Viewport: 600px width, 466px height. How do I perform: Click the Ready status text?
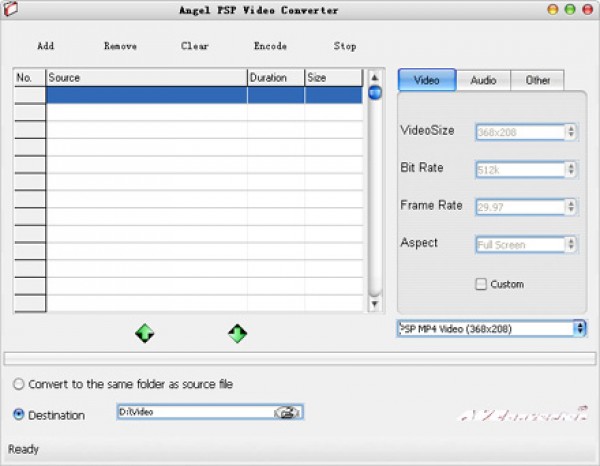tap(23, 449)
